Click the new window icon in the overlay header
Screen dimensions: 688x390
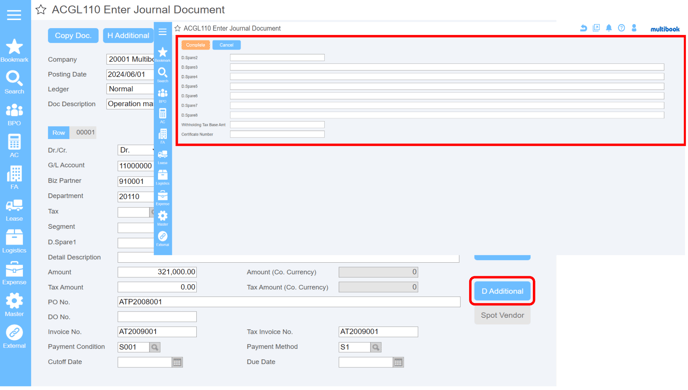pos(596,28)
